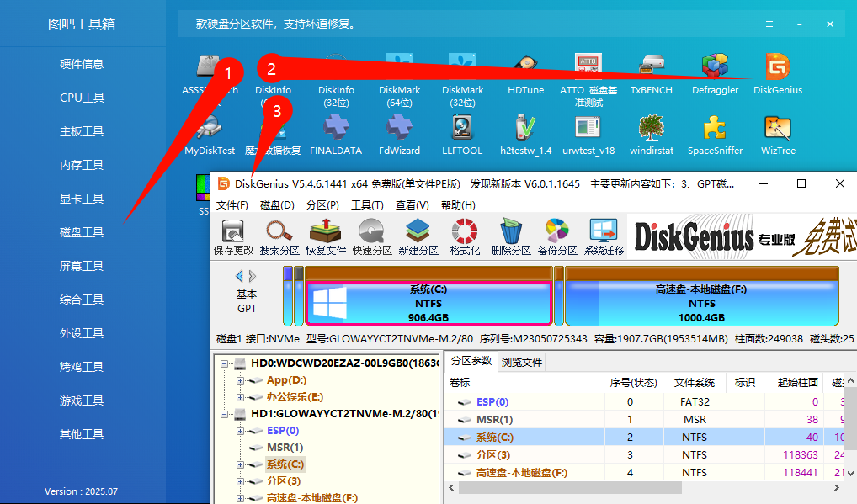857x504 pixels.
Task: Expand 分区(3) node in disk tree
Action: (240, 481)
